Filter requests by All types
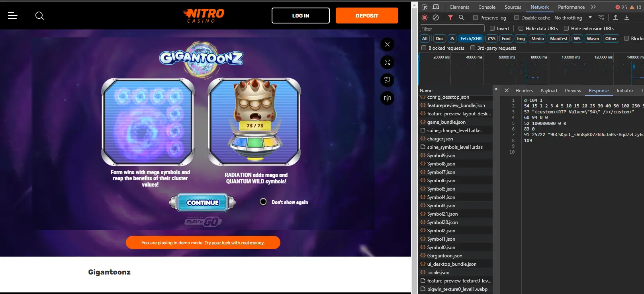 pyautogui.click(x=425, y=39)
